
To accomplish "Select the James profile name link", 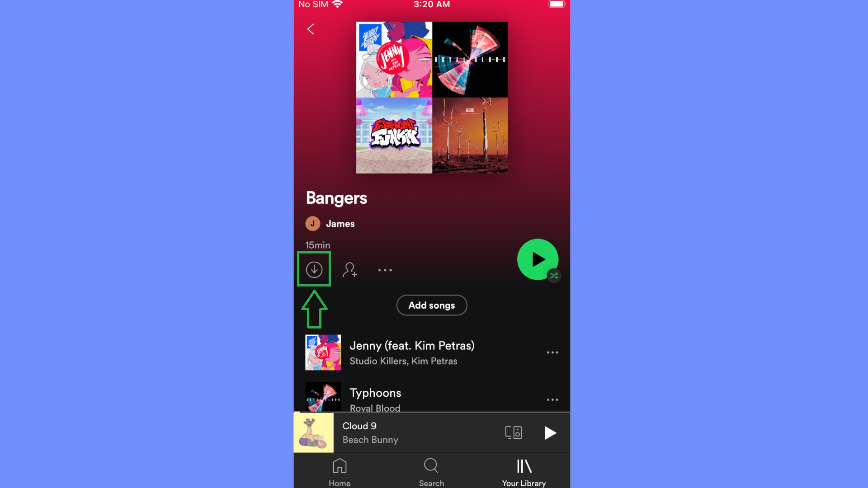I will 340,224.
